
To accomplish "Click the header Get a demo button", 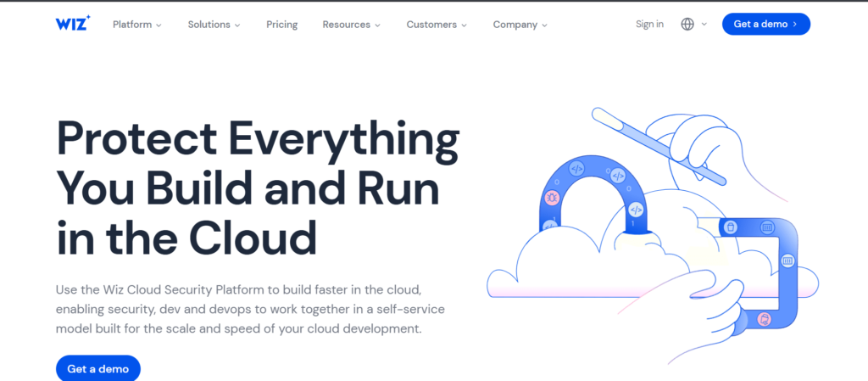I will click(766, 24).
